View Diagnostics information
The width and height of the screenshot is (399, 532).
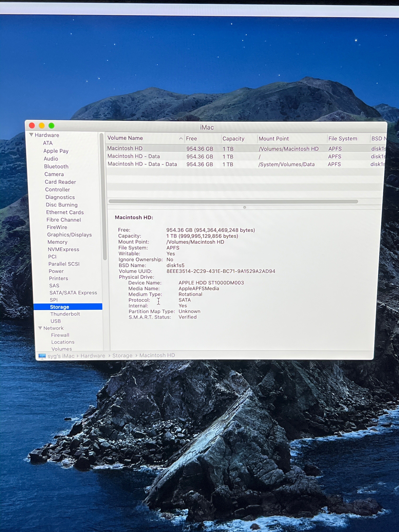click(x=60, y=197)
